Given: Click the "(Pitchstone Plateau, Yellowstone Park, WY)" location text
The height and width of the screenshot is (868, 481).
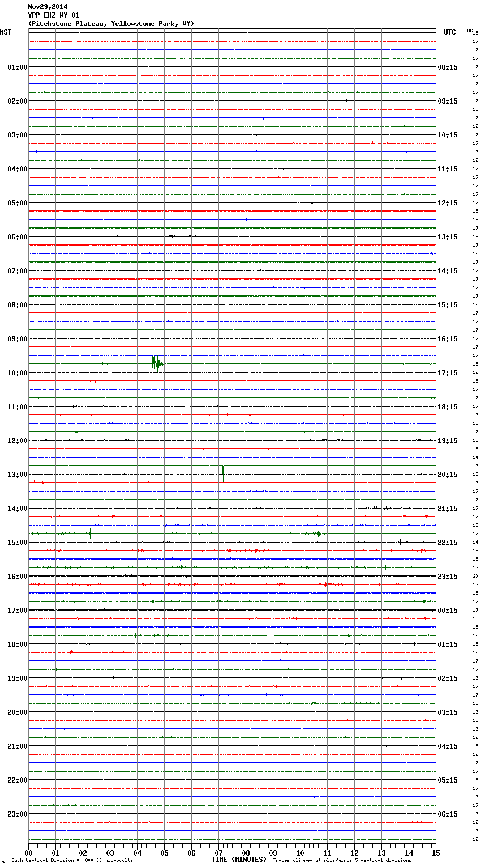Looking at the screenshot, I should point(111,24).
